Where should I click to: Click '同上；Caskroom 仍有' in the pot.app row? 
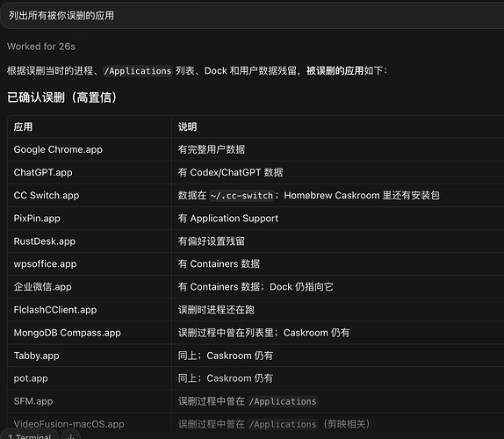click(226, 378)
